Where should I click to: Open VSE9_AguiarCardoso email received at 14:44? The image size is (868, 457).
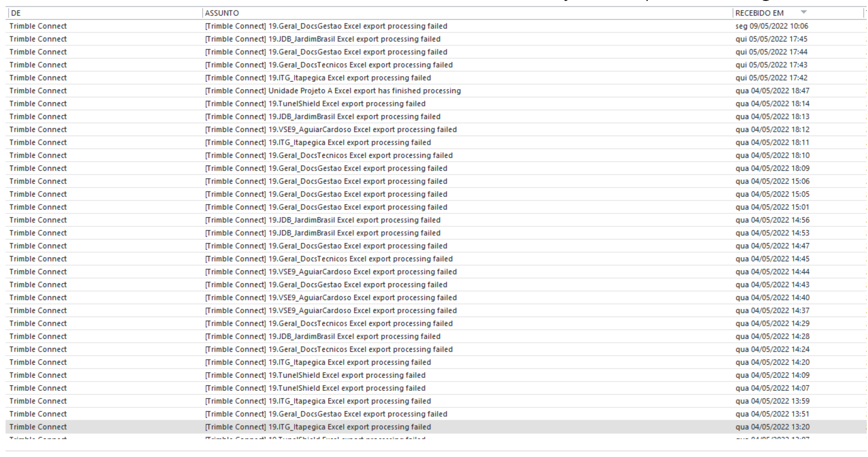436,272
